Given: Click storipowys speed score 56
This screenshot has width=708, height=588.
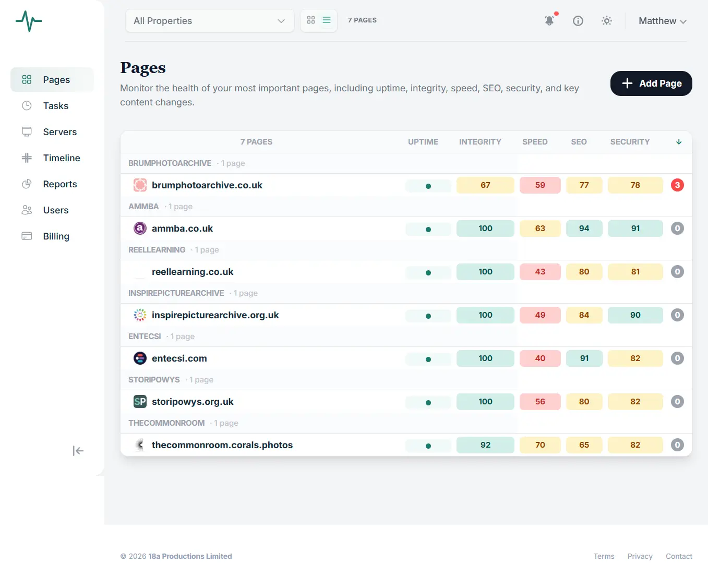Looking at the screenshot, I should [x=540, y=402].
